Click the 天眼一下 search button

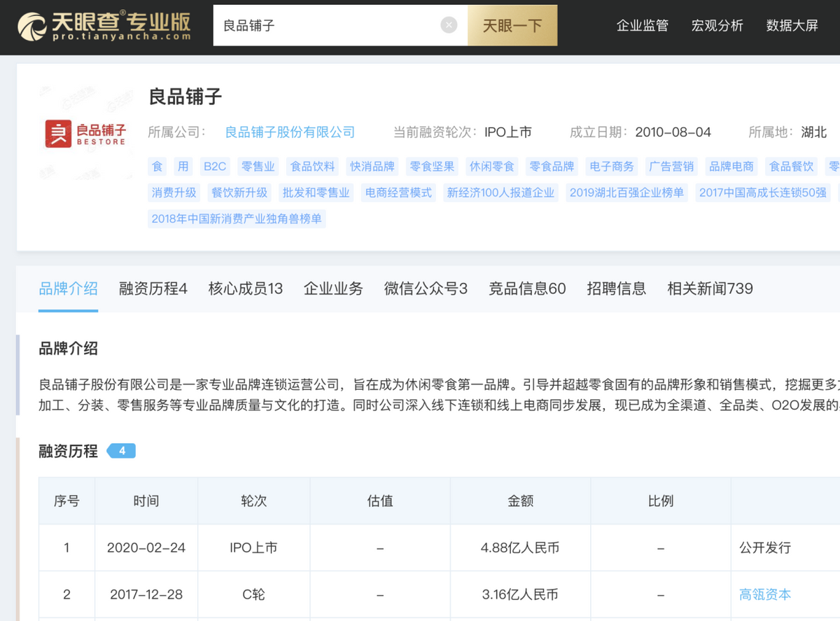pyautogui.click(x=512, y=25)
